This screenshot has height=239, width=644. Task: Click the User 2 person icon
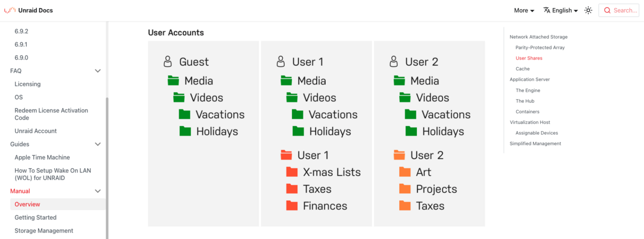(394, 62)
